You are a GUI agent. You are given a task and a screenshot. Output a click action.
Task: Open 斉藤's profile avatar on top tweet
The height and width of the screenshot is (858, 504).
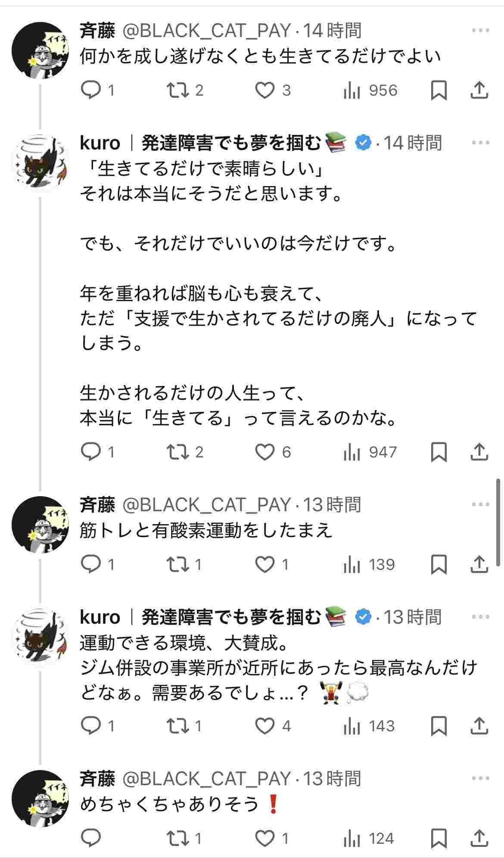[x=40, y=51]
